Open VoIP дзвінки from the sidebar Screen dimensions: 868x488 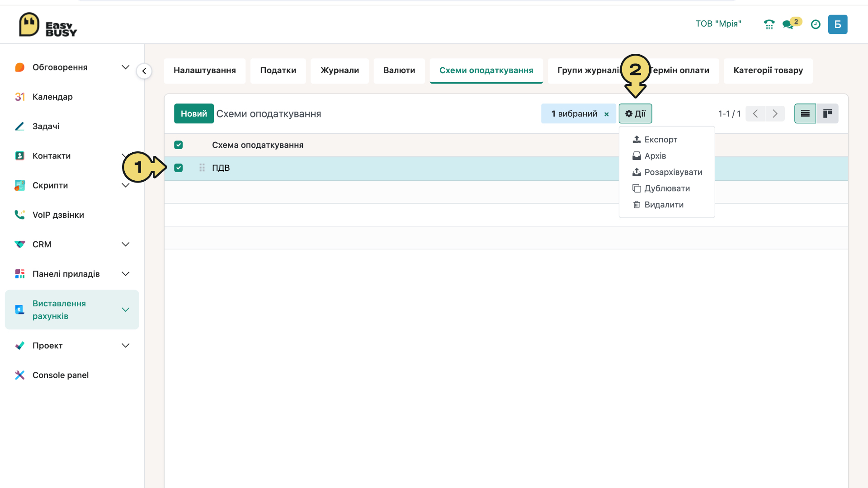(58, 215)
